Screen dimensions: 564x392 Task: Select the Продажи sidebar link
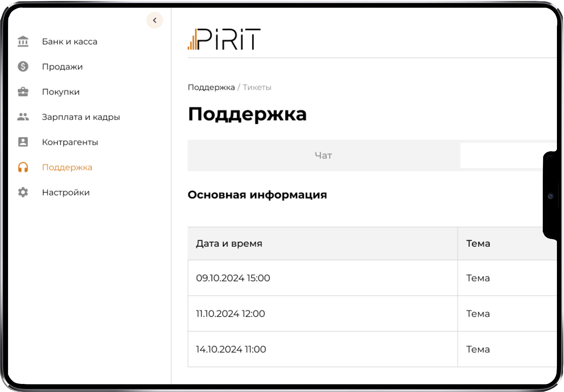pyautogui.click(x=62, y=66)
